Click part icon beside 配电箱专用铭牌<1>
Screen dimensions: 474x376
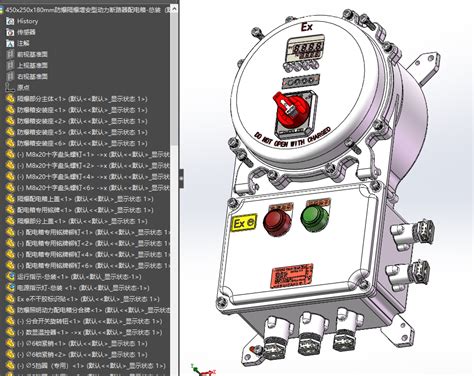click(10, 210)
